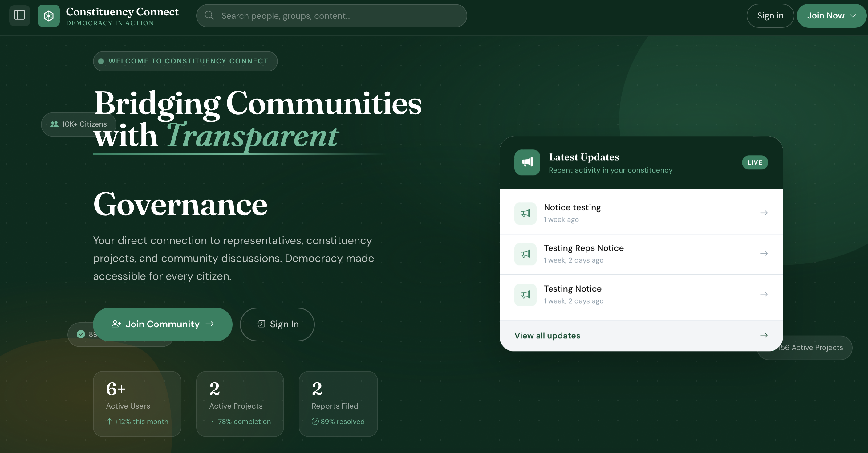
Task: Click the arrow next to View all updates
Action: [x=764, y=335]
